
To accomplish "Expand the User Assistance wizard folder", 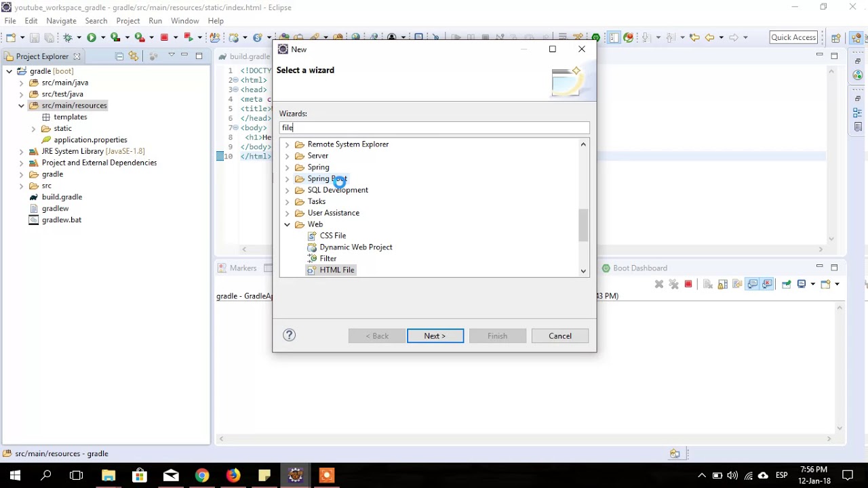I will 288,213.
